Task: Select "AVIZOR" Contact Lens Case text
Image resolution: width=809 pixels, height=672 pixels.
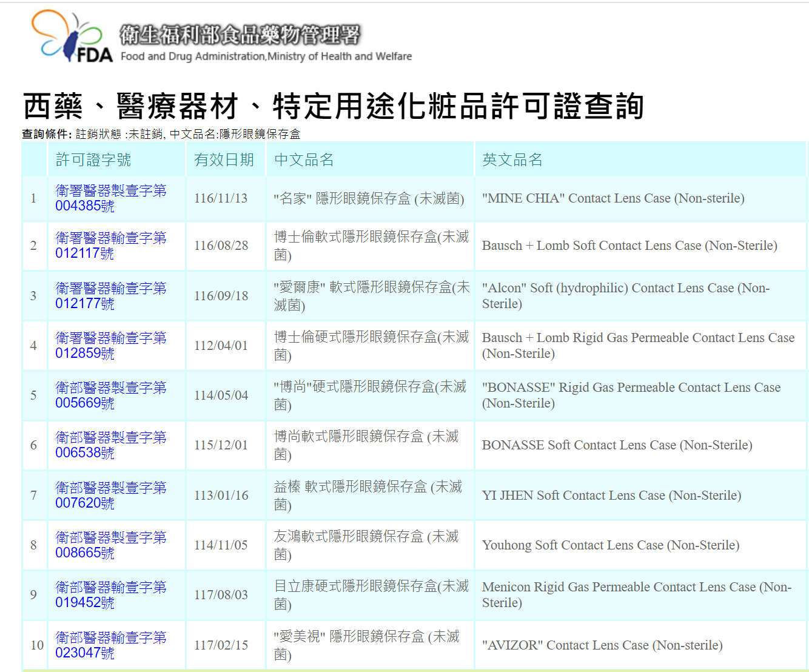Action: (602, 645)
